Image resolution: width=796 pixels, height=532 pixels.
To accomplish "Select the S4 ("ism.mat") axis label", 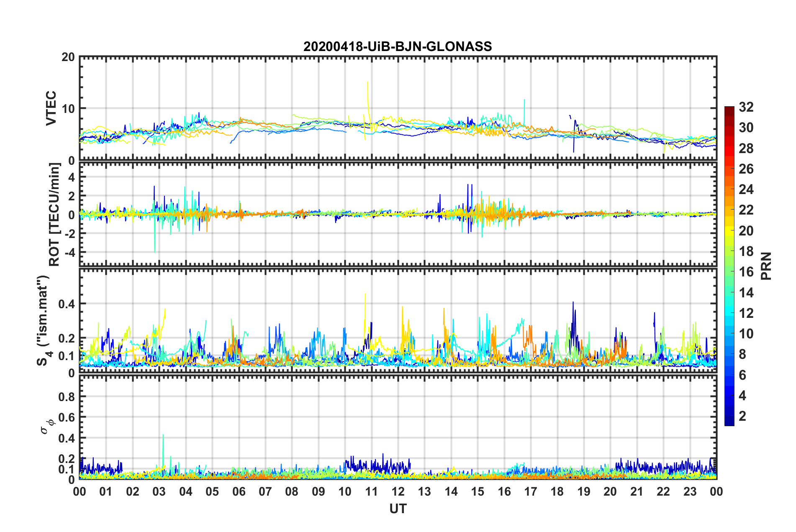I will click(44, 320).
